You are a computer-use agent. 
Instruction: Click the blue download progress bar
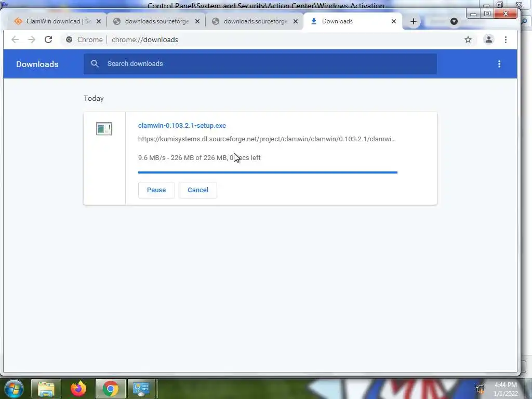pyautogui.click(x=268, y=172)
